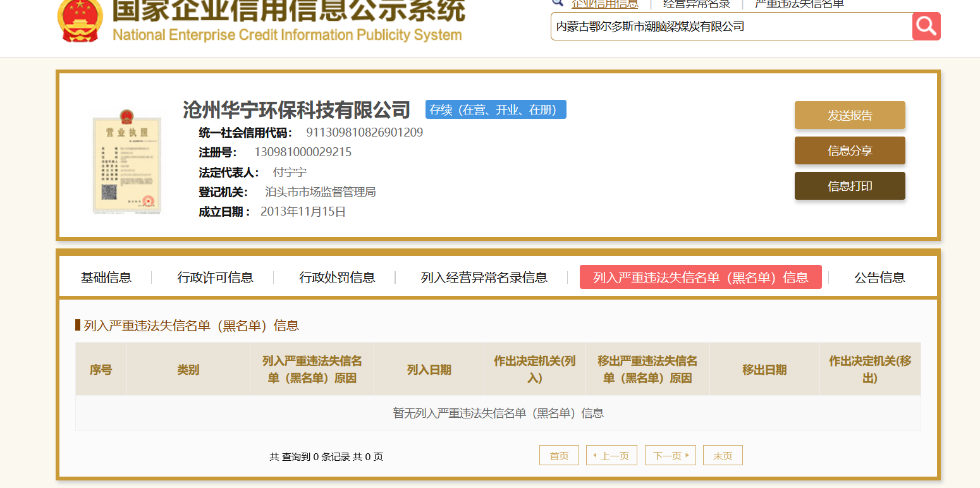Switch to the 基础信息 tab

pyautogui.click(x=106, y=277)
